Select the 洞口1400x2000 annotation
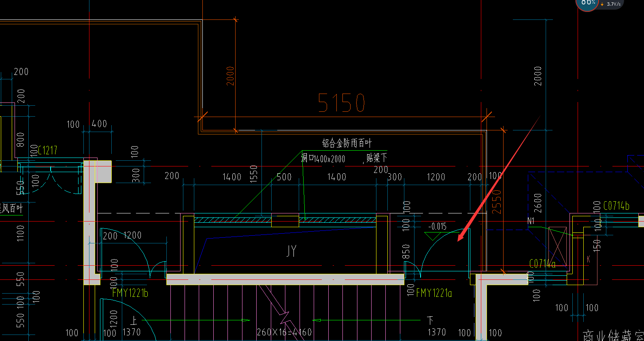The height and width of the screenshot is (341, 644). [x=323, y=158]
